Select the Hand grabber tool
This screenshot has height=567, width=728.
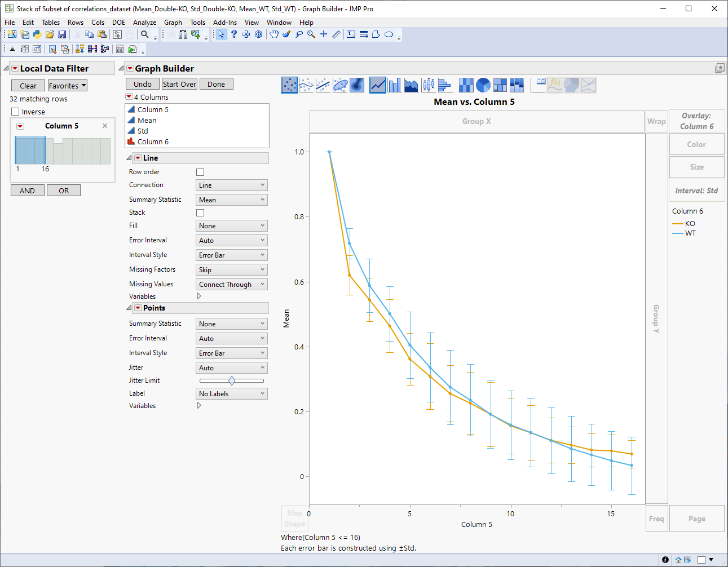pos(274,34)
